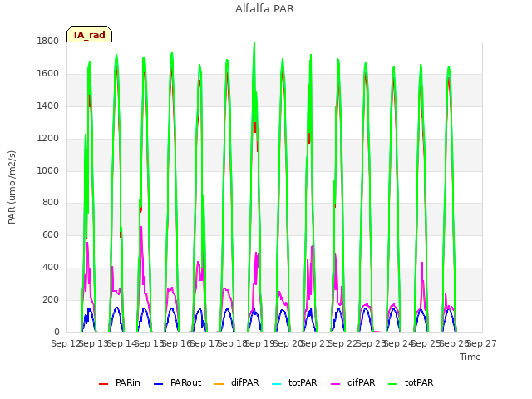
Task: Click the 1400 y-axis tick value
Action: point(48,106)
